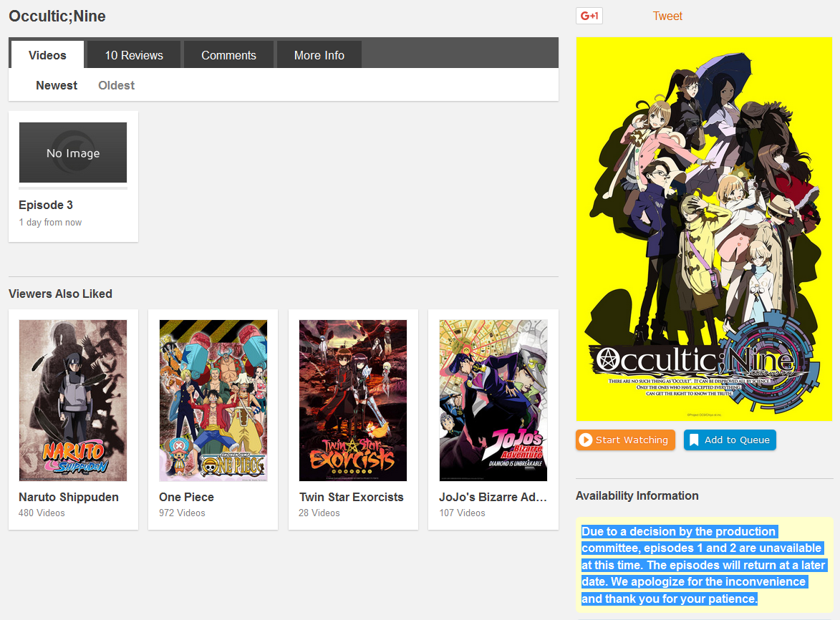Sort videos by Oldest
This screenshot has width=840, height=620.
(x=116, y=86)
